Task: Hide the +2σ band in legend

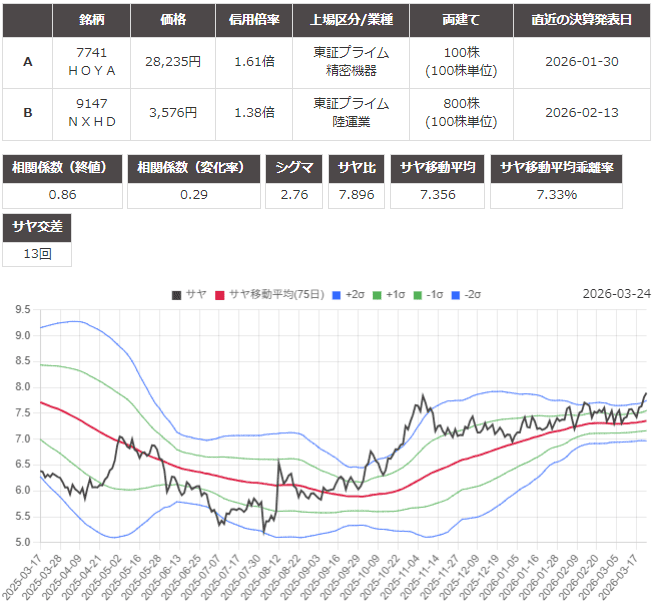Action: 347,294
